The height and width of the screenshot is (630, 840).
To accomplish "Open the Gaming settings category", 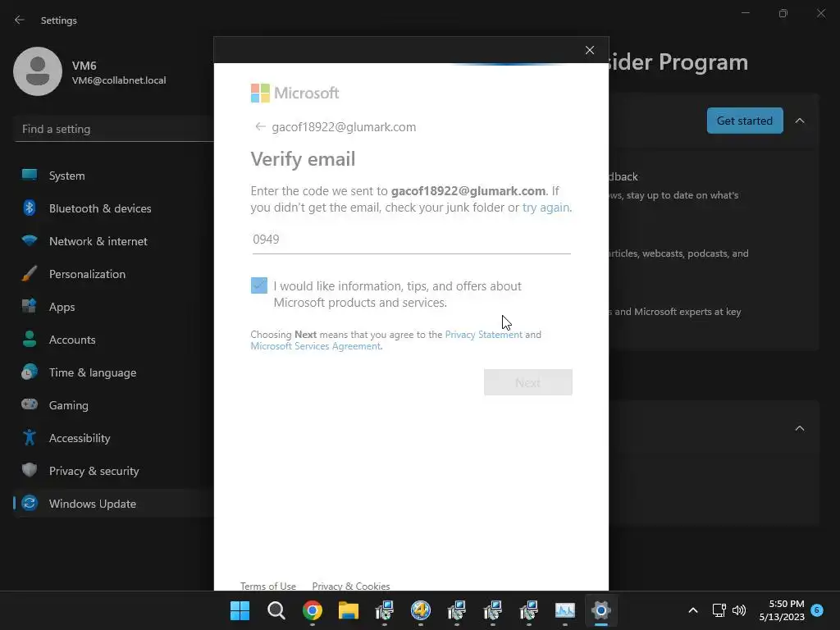I will [113, 404].
